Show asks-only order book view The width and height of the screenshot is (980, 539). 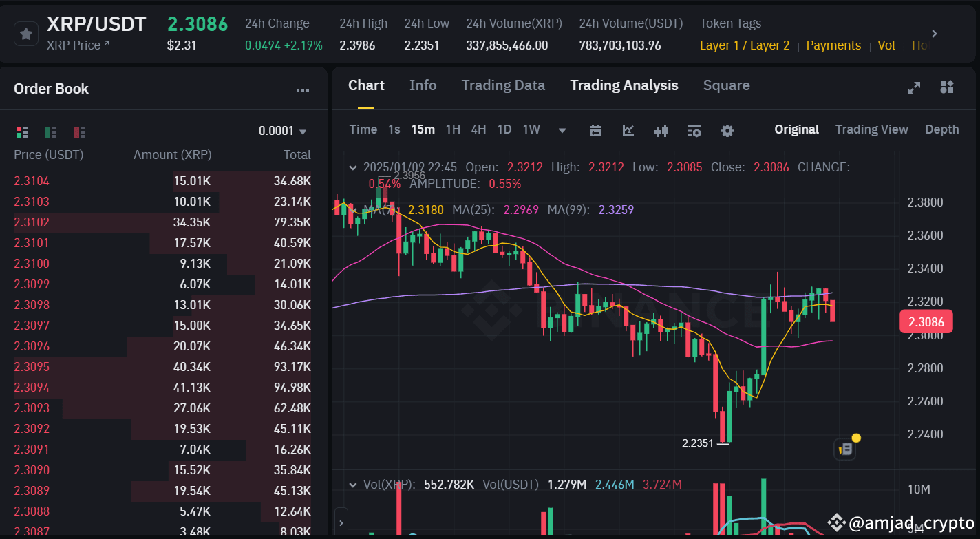click(x=80, y=131)
